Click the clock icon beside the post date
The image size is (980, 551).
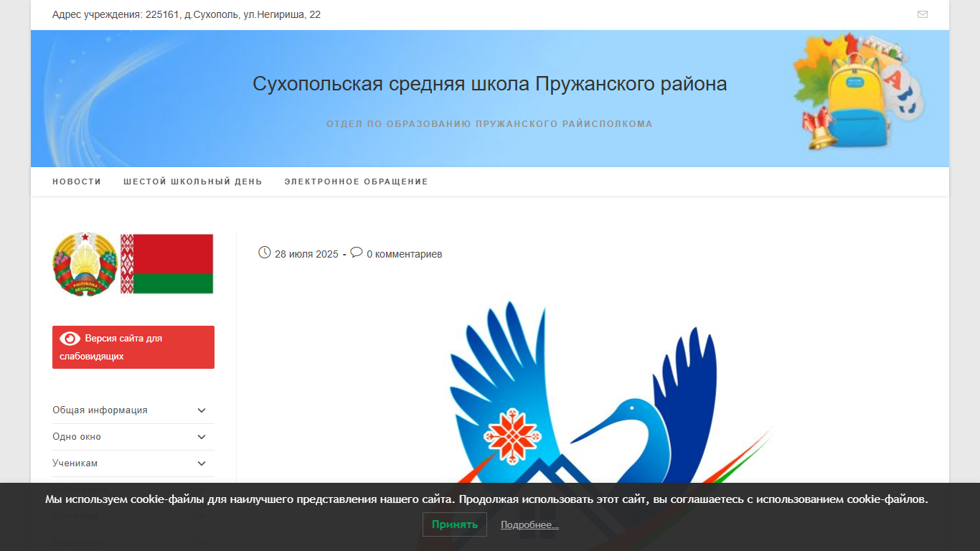pyautogui.click(x=265, y=253)
